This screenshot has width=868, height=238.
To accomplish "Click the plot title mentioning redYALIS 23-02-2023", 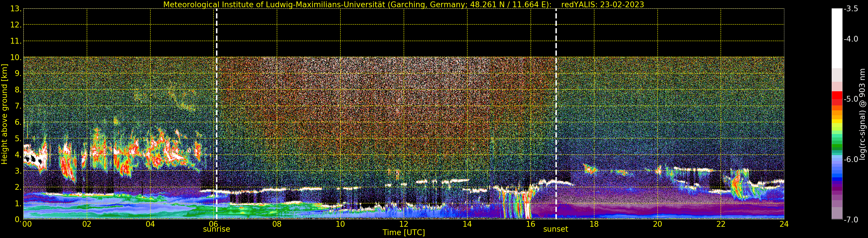I will (x=403, y=4).
